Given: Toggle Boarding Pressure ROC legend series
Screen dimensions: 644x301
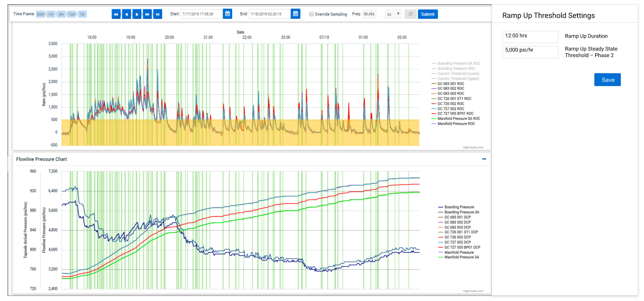Looking at the screenshot, I should (453, 69).
